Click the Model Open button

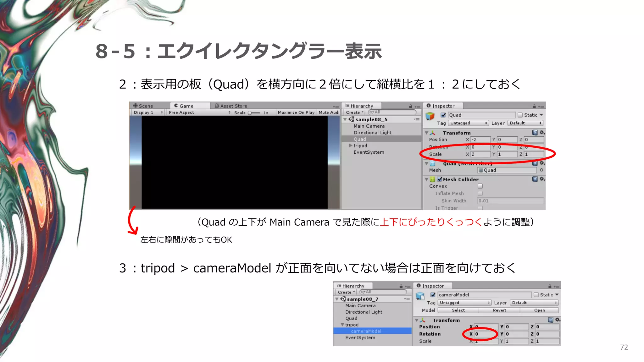[x=539, y=310]
